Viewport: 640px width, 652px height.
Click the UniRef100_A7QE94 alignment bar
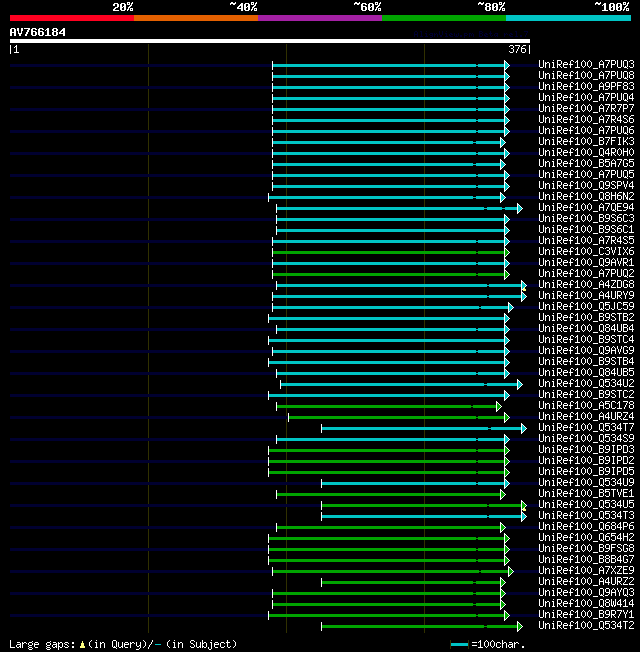click(x=397, y=209)
